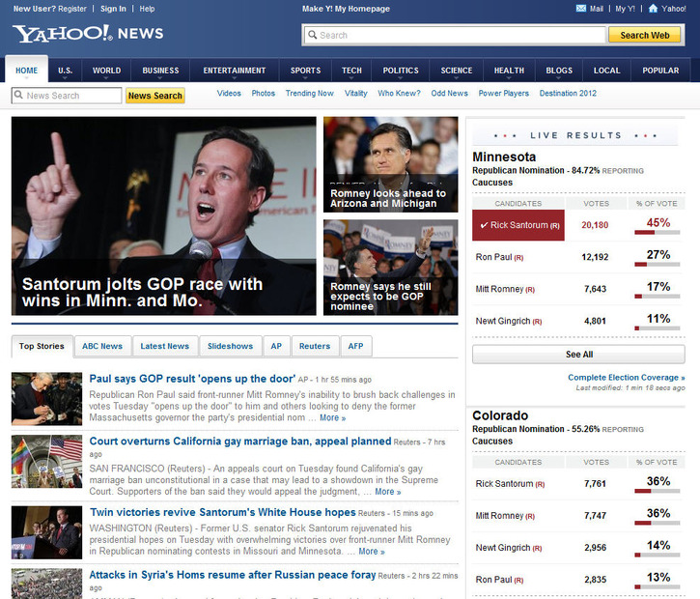Open the Trending Now link
Image resolution: width=700 pixels, height=599 pixels.
click(309, 93)
